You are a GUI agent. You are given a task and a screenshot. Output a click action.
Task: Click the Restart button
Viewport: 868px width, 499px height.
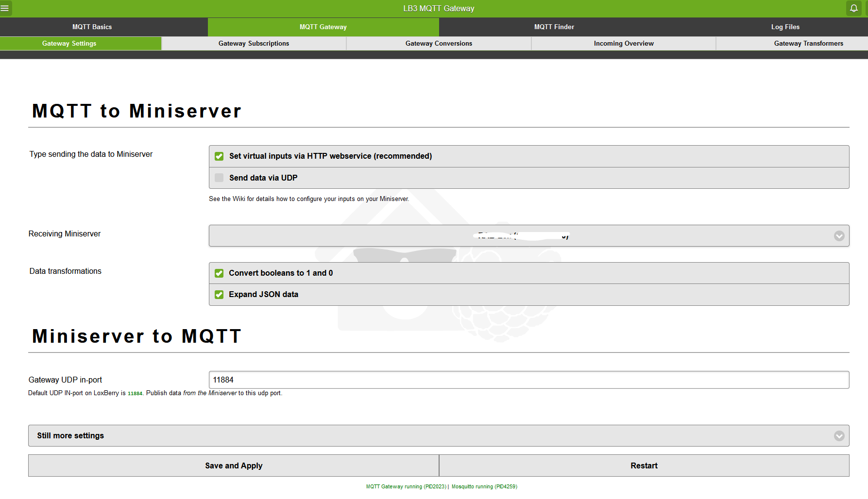tap(644, 466)
